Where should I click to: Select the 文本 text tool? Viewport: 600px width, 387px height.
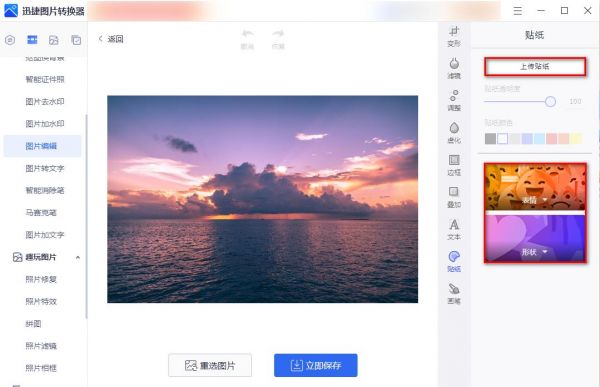point(454,229)
